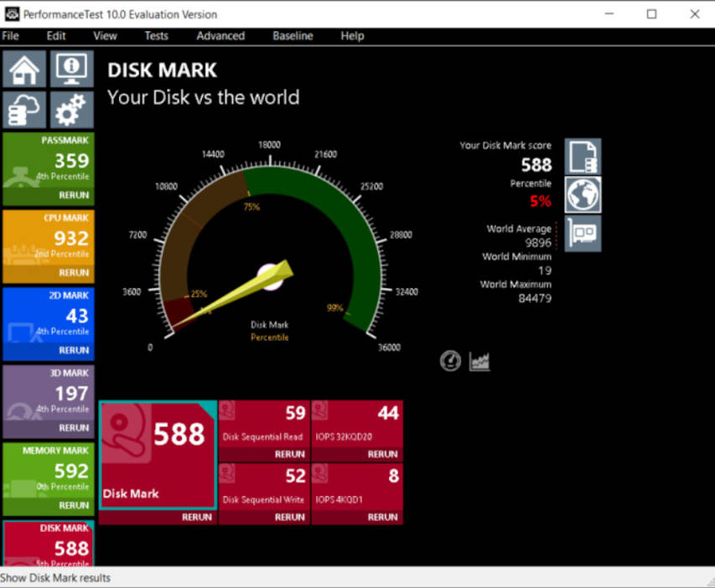Open the Baseline menu
Image resolution: width=715 pixels, height=588 pixels.
click(x=293, y=36)
